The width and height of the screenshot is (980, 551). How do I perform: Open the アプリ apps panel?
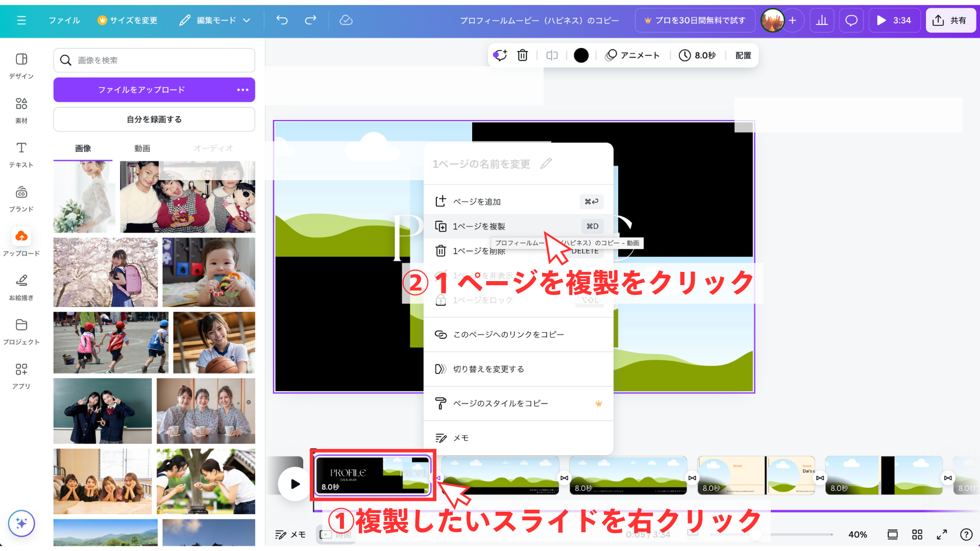pyautogui.click(x=21, y=376)
